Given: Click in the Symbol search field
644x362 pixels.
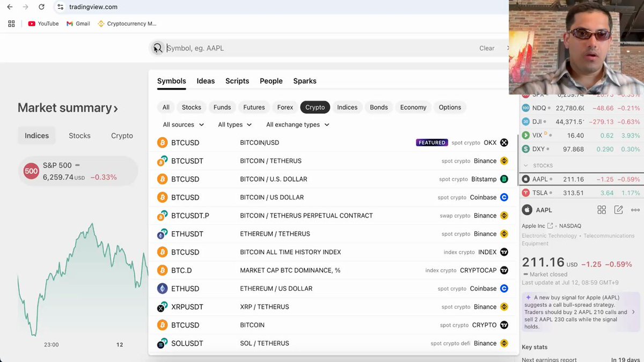Looking at the screenshot, I should [x=322, y=48].
